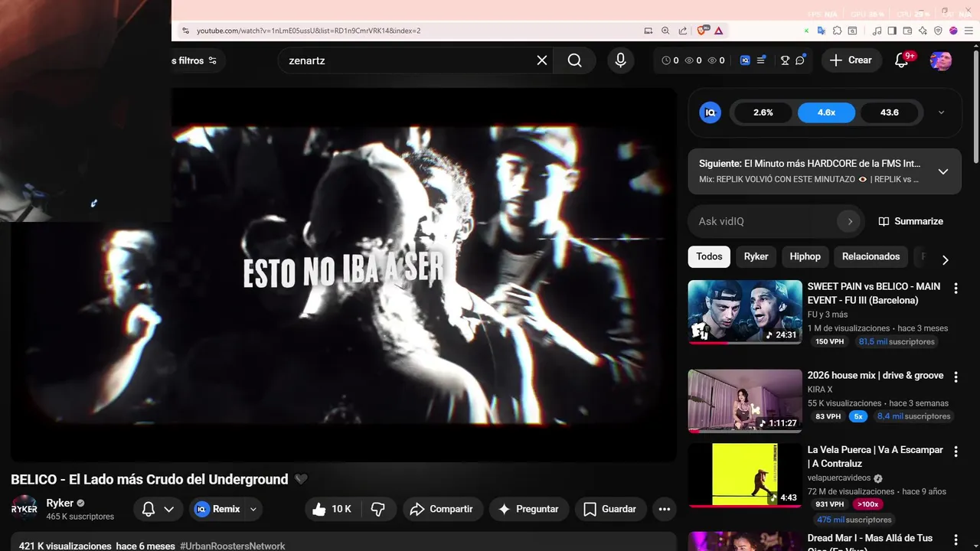Image resolution: width=980 pixels, height=551 pixels.
Task: Open the browser extensions puzzle icon
Action: [837, 31]
